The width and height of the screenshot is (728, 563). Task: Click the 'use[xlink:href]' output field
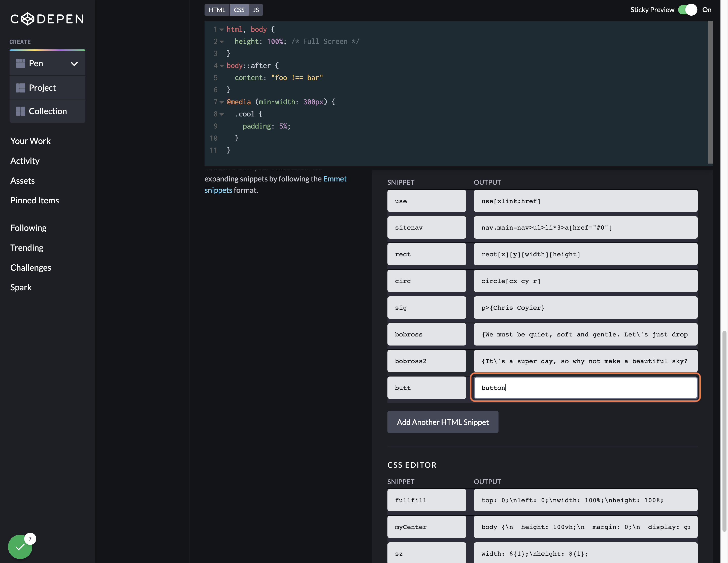pos(585,201)
